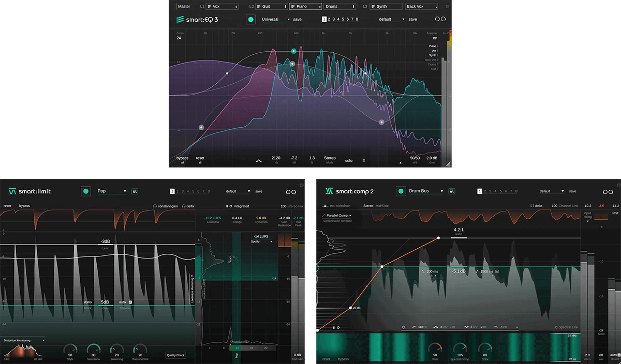The image size is (621, 364).
Task: Activate the green learning button in smart:EQ 3
Action: pos(251,19)
